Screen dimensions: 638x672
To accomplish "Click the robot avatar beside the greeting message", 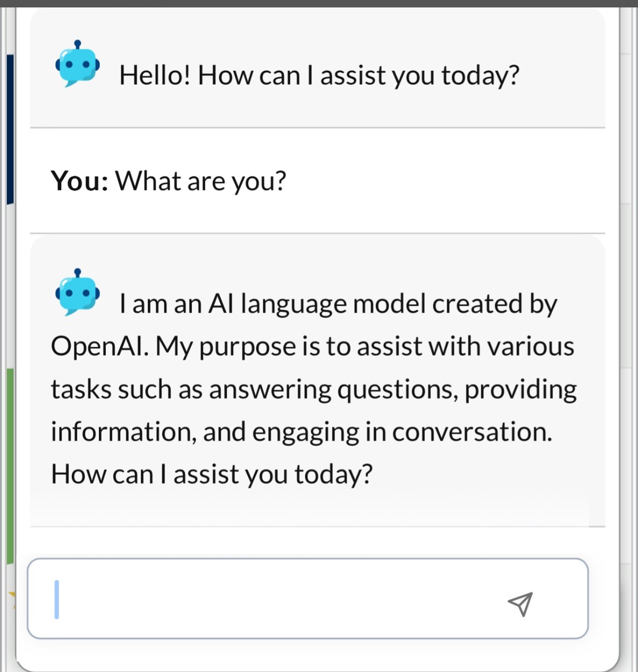I will coord(78,65).
